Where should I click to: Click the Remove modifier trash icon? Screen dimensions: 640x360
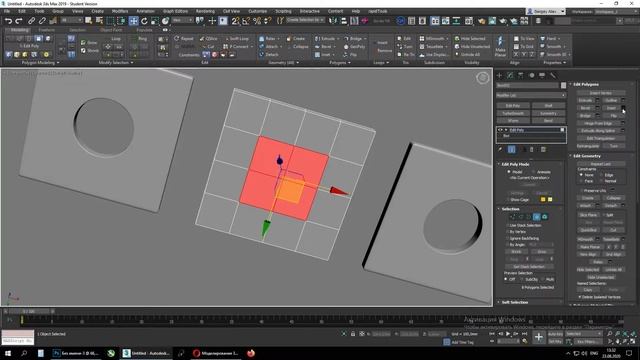532,150
